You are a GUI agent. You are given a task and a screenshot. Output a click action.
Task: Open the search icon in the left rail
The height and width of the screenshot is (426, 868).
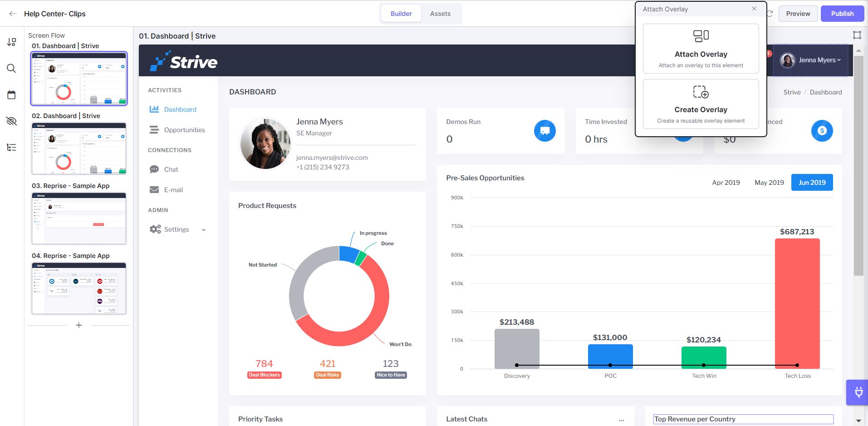[12, 69]
